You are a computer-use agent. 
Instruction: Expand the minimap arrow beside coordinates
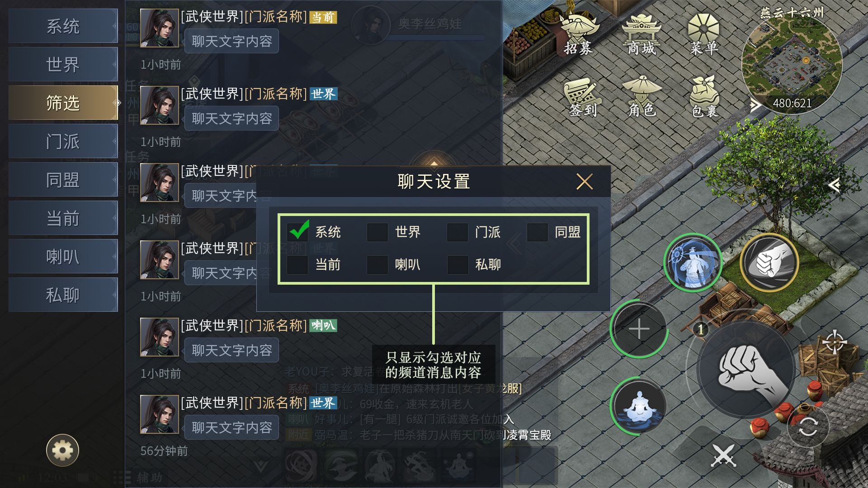point(755,106)
